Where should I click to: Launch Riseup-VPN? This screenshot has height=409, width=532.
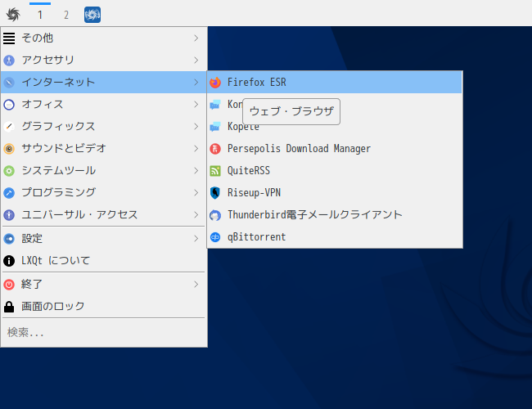(335, 192)
